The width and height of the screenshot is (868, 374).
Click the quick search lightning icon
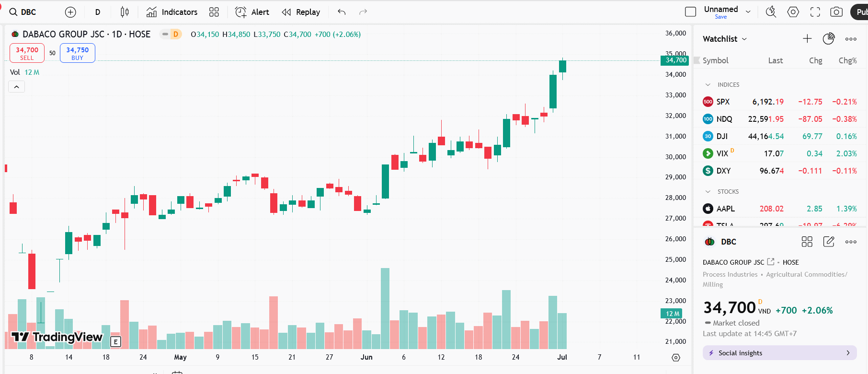(x=771, y=12)
